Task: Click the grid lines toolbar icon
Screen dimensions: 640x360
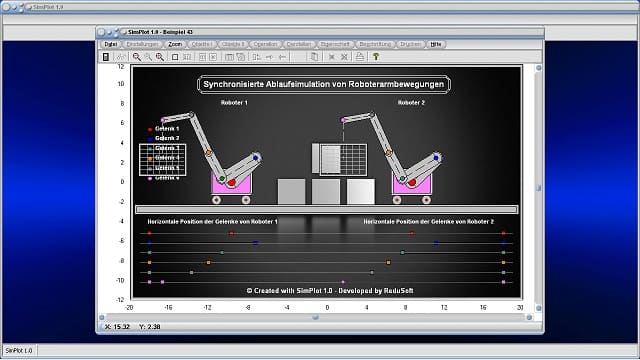Action: 187,57
